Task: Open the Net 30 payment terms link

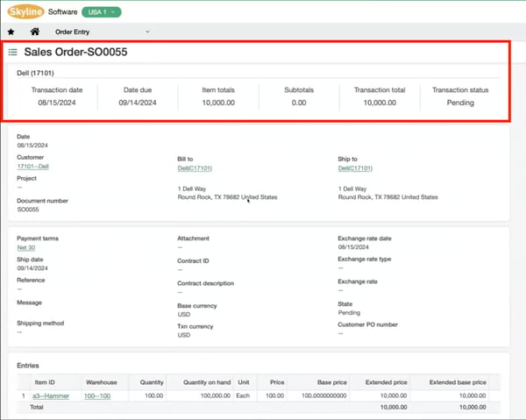Action: [26, 248]
